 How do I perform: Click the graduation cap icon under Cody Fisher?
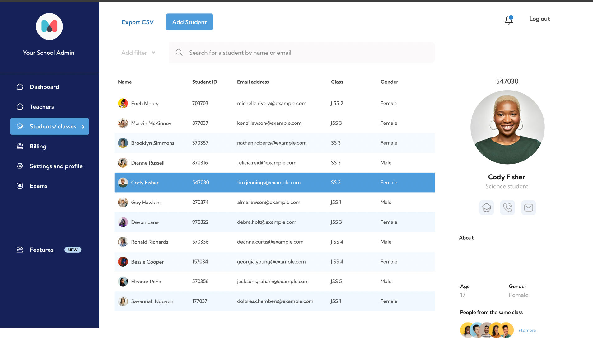487,208
